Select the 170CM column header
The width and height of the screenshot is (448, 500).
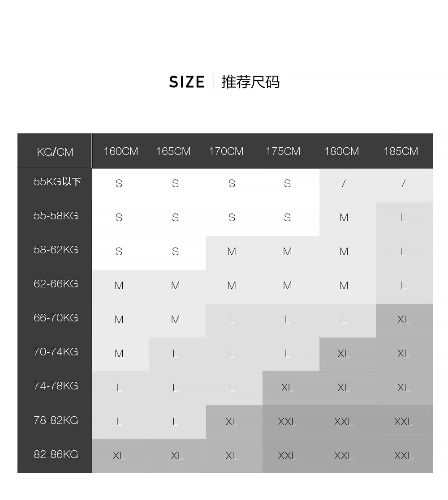[x=226, y=151]
